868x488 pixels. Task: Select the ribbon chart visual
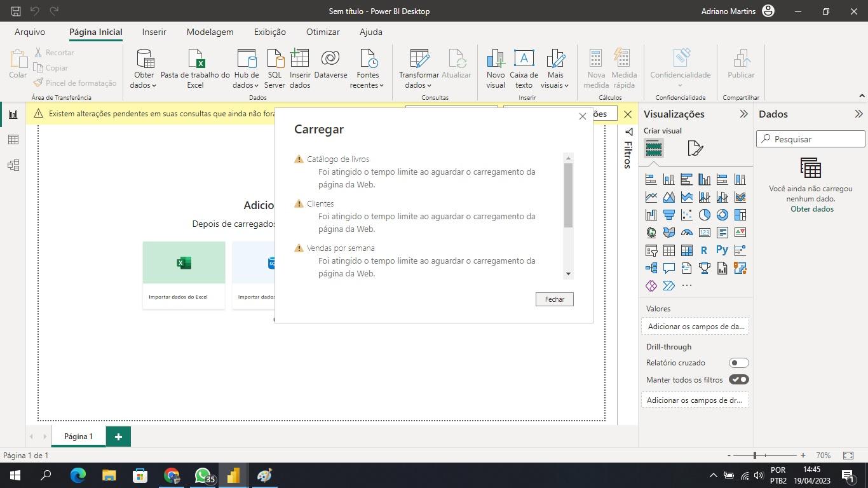click(x=740, y=197)
